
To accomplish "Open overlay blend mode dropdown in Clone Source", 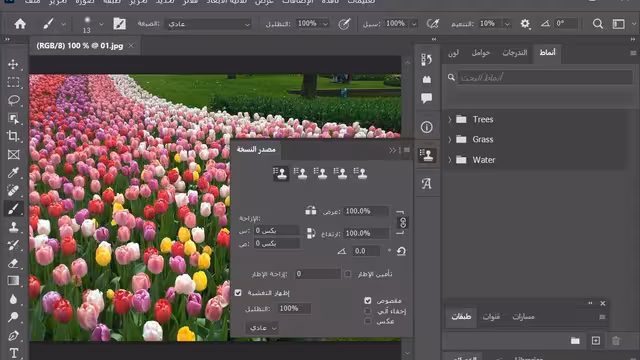I will (262, 328).
